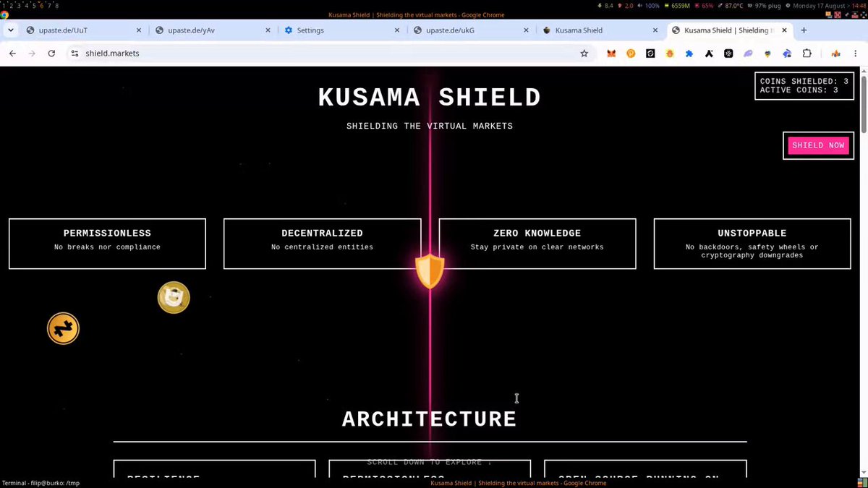Select workspace 1 in the top bar
868x488 pixels.
(2, 5)
